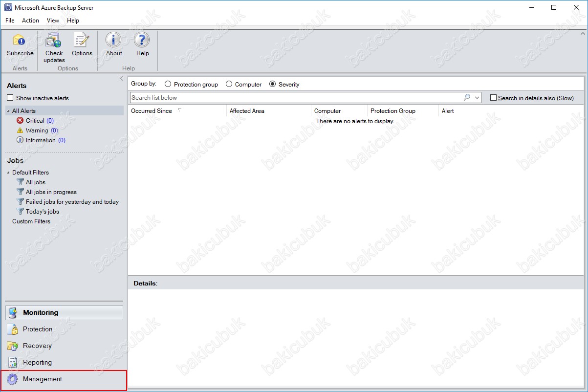Open the Help question-mark icon
Screen dimensions: 588x392
tap(142, 40)
